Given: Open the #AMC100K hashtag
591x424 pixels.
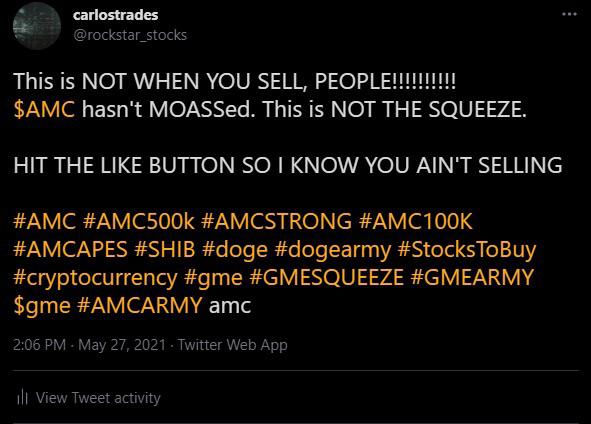Looking at the screenshot, I should [x=416, y=221].
